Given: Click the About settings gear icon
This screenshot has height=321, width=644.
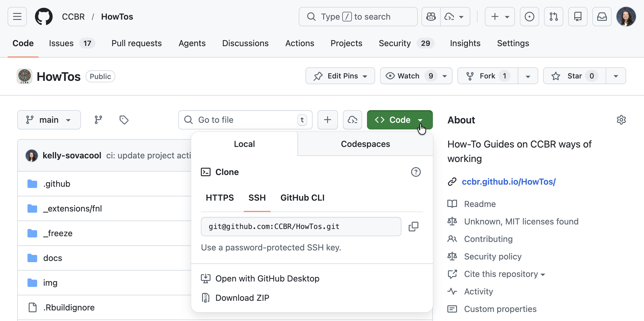Looking at the screenshot, I should (x=621, y=120).
